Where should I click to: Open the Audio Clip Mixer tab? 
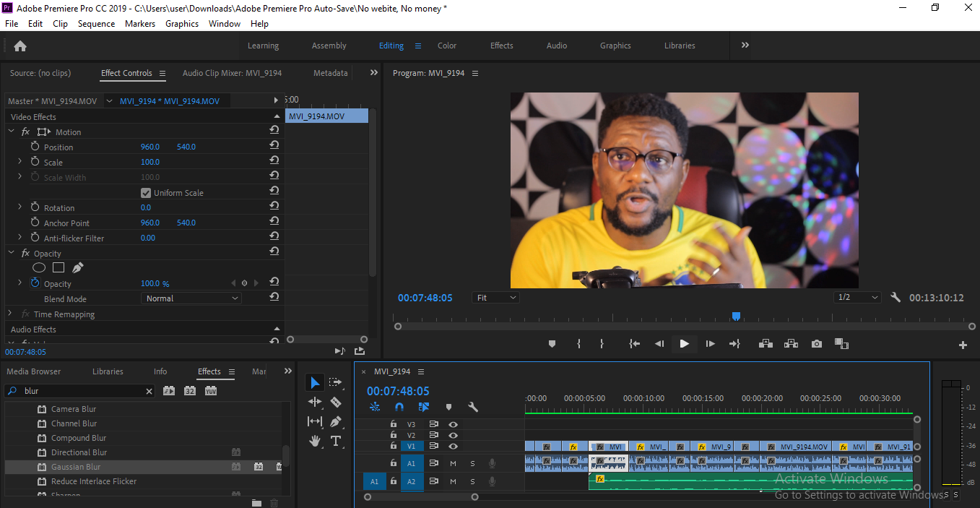232,73
